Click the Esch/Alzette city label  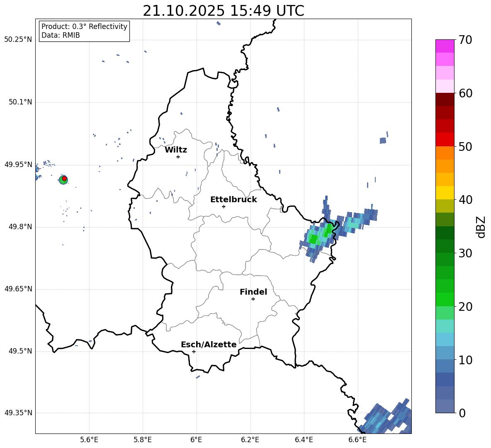click(x=209, y=344)
